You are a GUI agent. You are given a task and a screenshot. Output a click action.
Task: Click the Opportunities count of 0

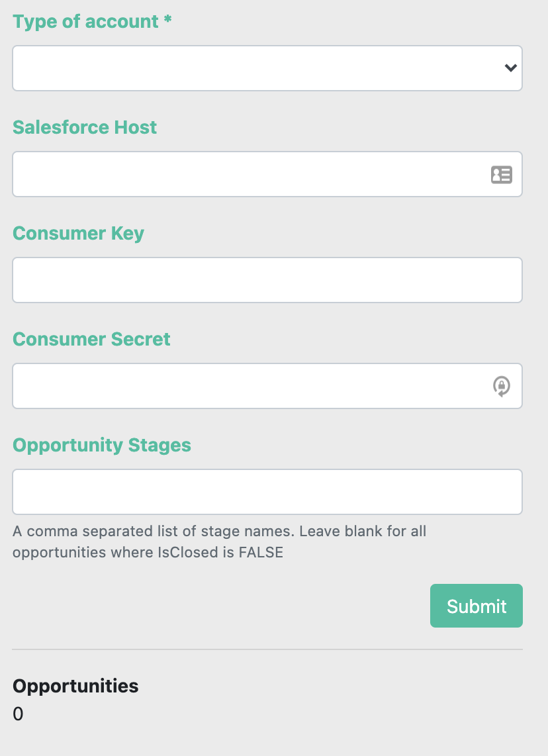[18, 714]
